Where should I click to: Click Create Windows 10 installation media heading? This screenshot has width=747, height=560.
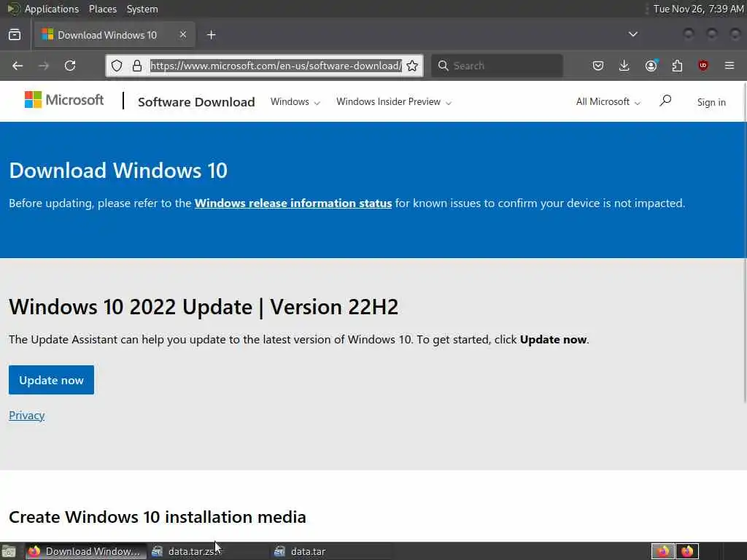coord(158,517)
